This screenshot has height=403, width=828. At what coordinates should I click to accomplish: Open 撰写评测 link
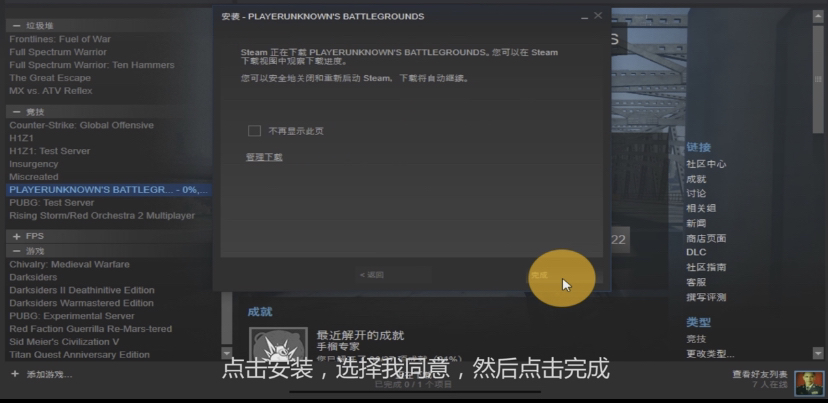coord(706,297)
